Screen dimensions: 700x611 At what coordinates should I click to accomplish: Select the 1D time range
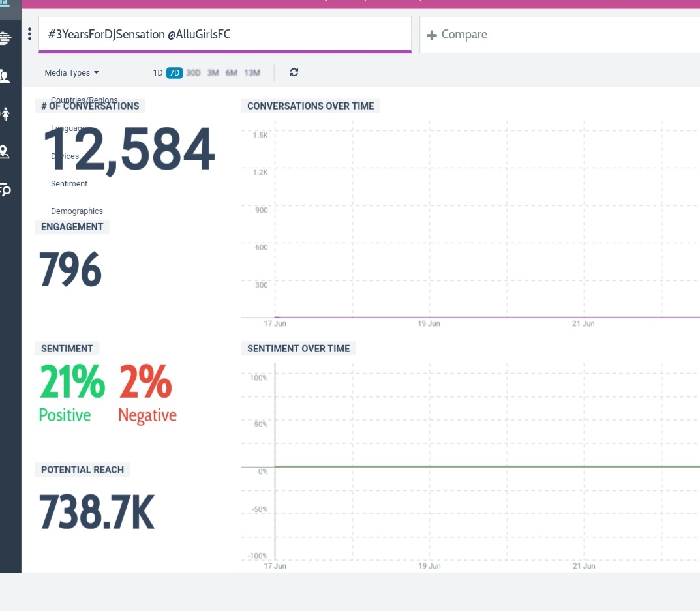(158, 73)
